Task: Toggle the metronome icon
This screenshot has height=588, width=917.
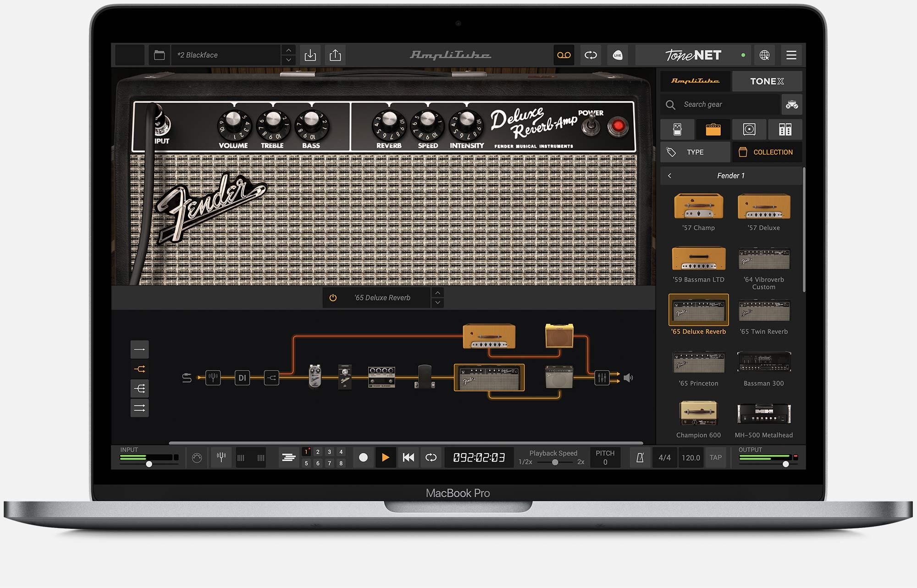Action: (x=640, y=457)
